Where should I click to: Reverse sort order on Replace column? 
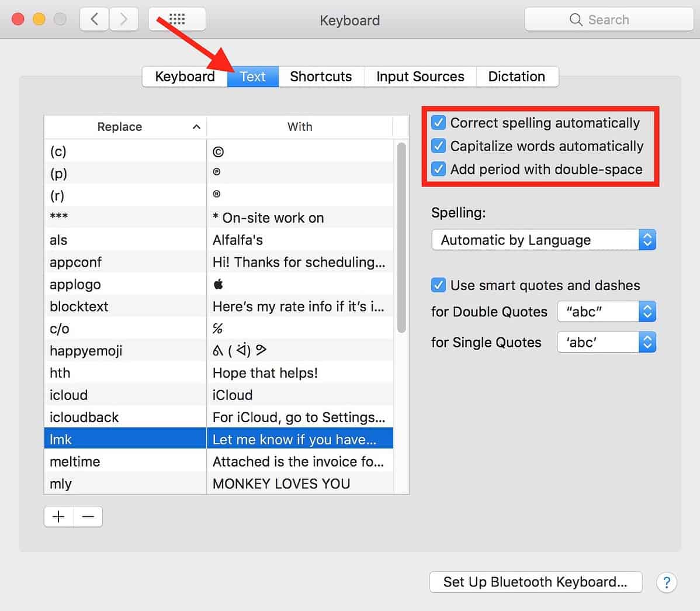[196, 126]
